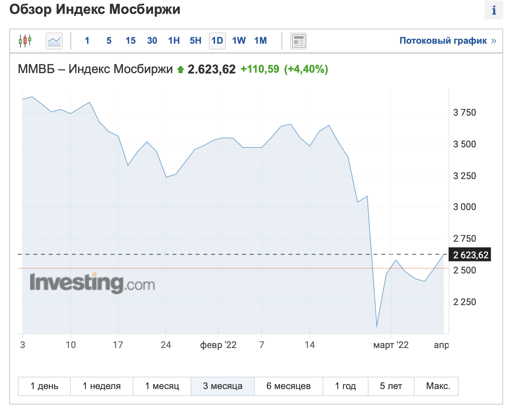View the 1 год period

345,386
